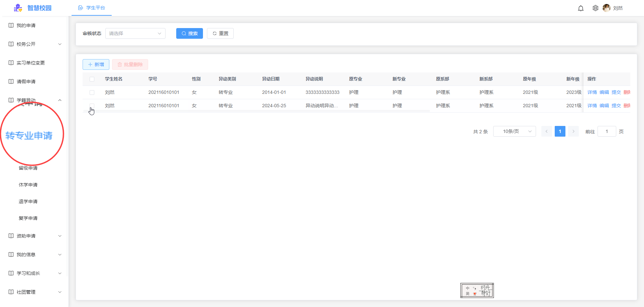Open the 10条/页 page size dropdown
Screen dimensions: 644x307
(514, 131)
